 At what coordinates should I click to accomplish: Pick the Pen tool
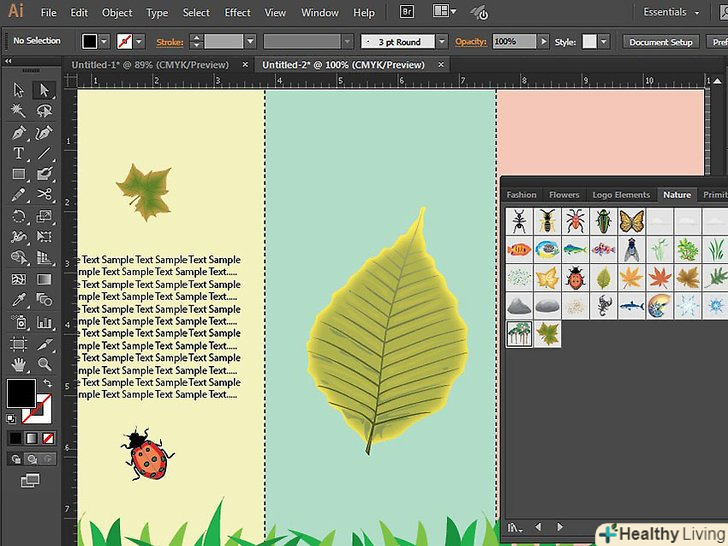pos(18,133)
